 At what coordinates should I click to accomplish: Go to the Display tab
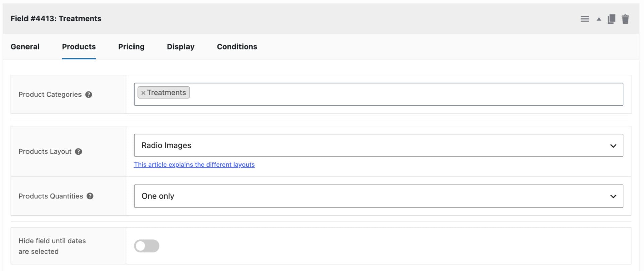(x=180, y=47)
